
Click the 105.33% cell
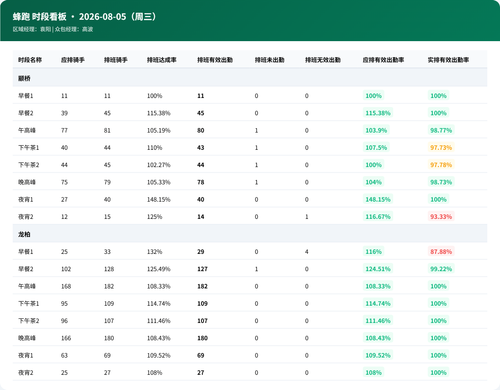coord(159,182)
